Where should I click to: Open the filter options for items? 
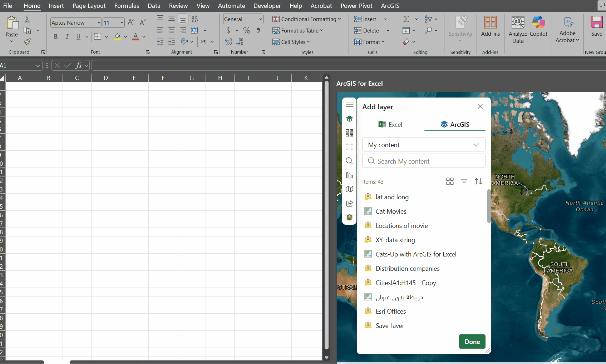[x=464, y=181]
